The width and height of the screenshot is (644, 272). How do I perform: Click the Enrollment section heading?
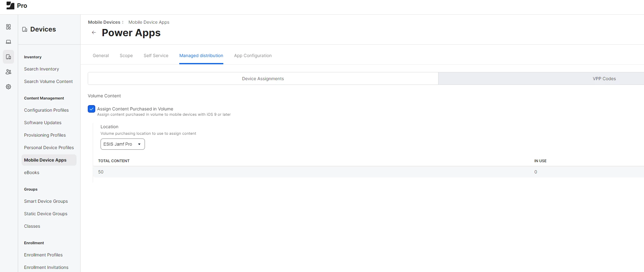pos(34,243)
